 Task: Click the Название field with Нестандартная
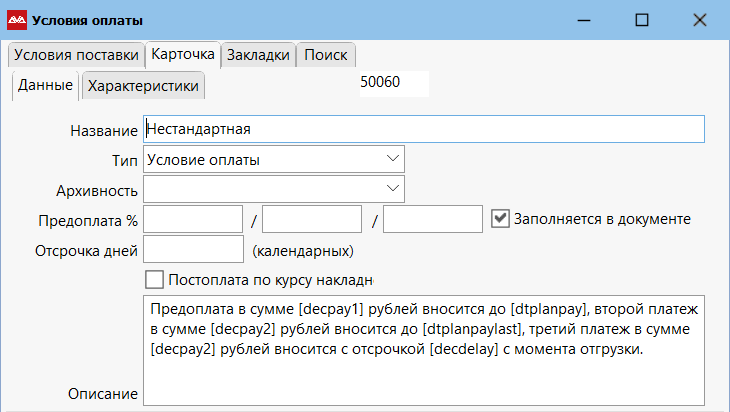pos(424,129)
